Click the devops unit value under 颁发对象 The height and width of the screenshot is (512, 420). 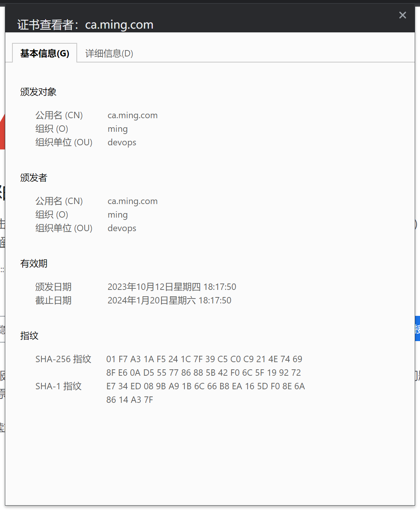pyautogui.click(x=122, y=142)
